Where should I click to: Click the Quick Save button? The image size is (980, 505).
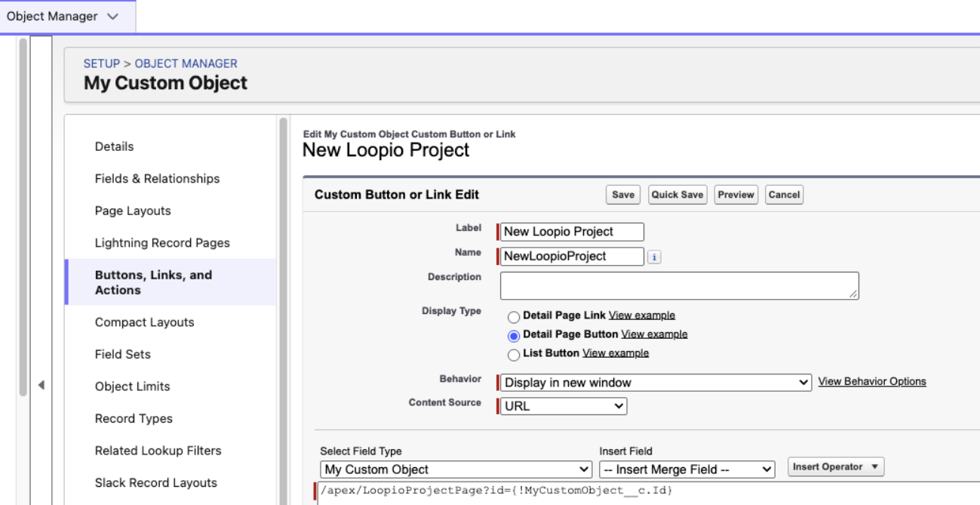(677, 195)
